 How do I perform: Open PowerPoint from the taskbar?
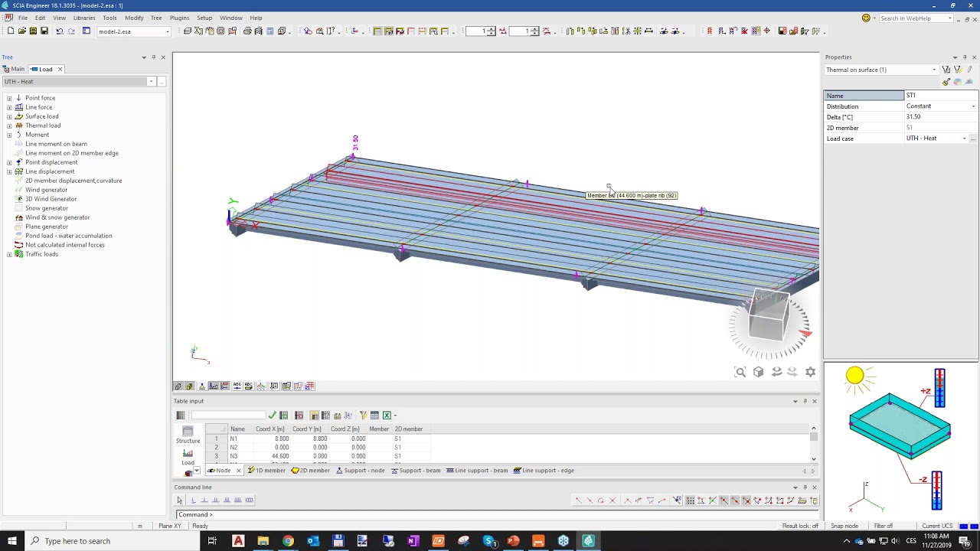tap(513, 541)
